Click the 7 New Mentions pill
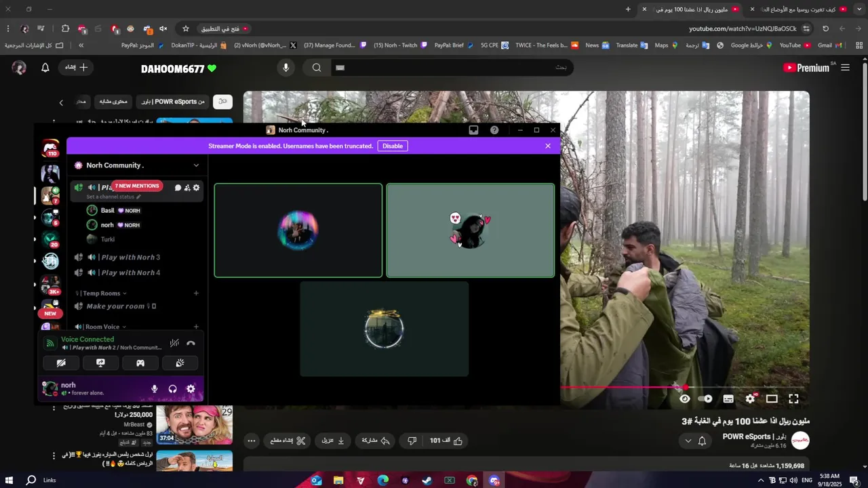The width and height of the screenshot is (868, 488). tap(137, 186)
